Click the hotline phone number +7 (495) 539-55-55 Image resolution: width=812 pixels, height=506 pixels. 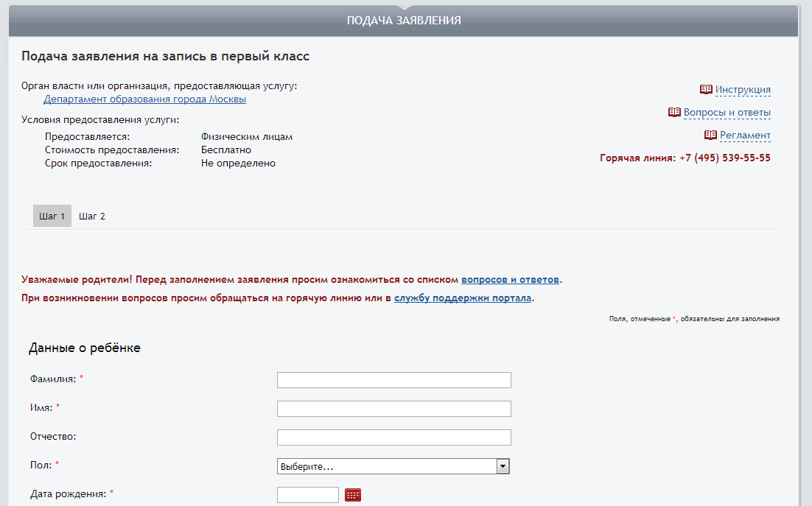[724, 158]
